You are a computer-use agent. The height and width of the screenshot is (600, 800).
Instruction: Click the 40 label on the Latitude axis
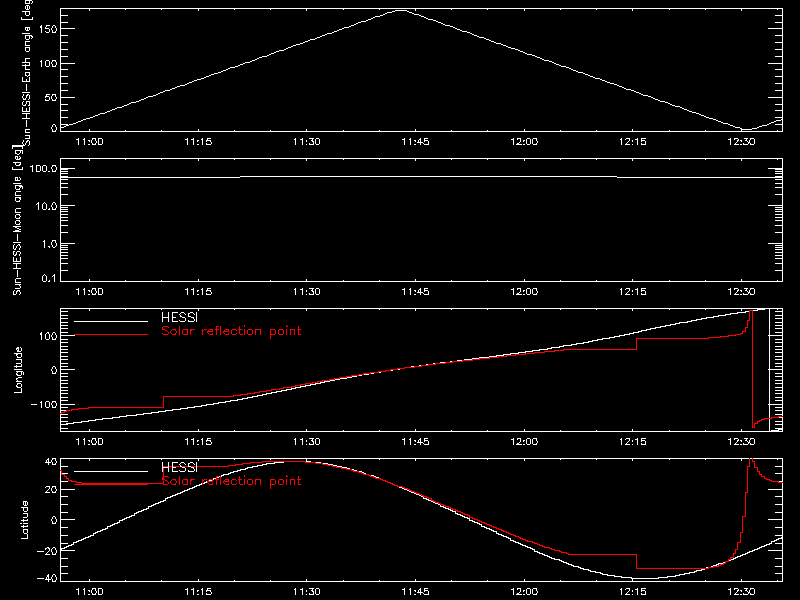coord(51,462)
